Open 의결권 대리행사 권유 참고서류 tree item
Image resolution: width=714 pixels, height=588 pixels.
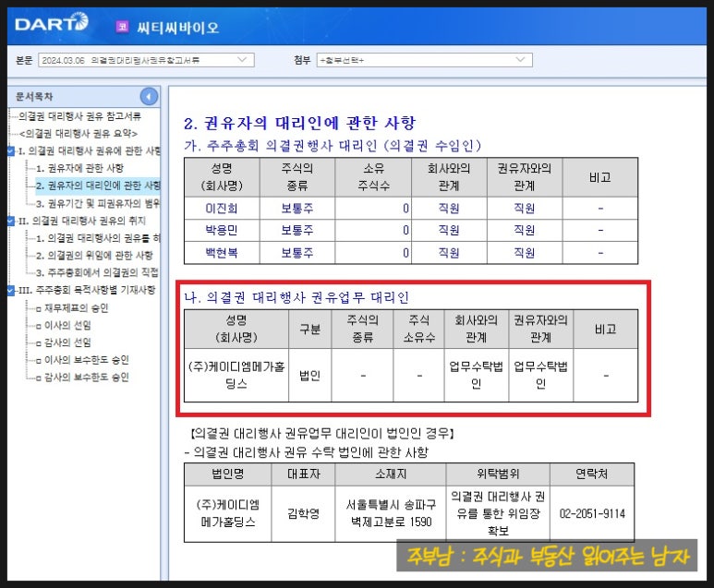79,116
